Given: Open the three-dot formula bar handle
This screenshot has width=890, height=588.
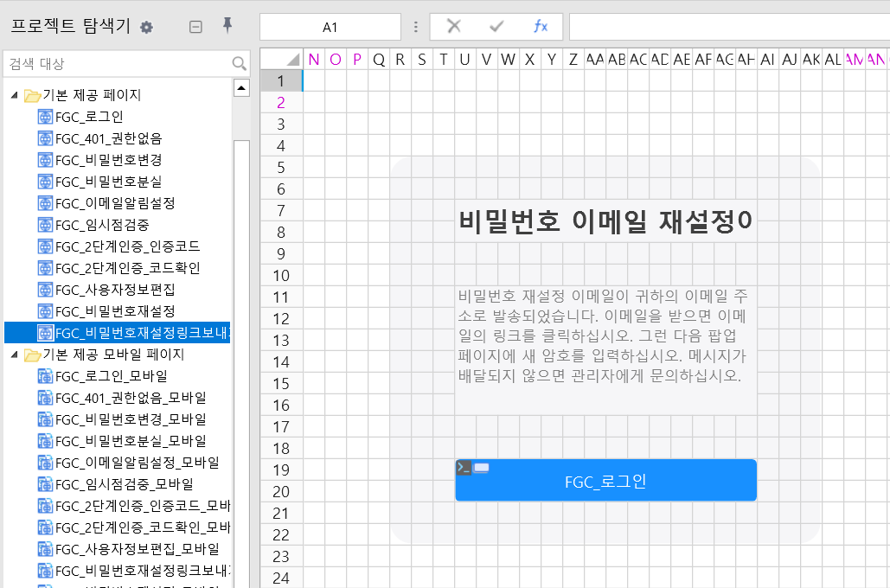Looking at the screenshot, I should click(416, 27).
